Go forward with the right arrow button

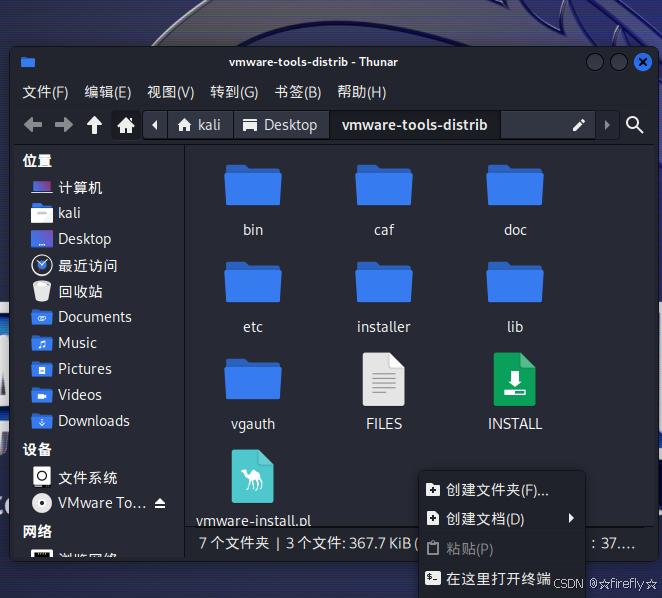coord(64,125)
